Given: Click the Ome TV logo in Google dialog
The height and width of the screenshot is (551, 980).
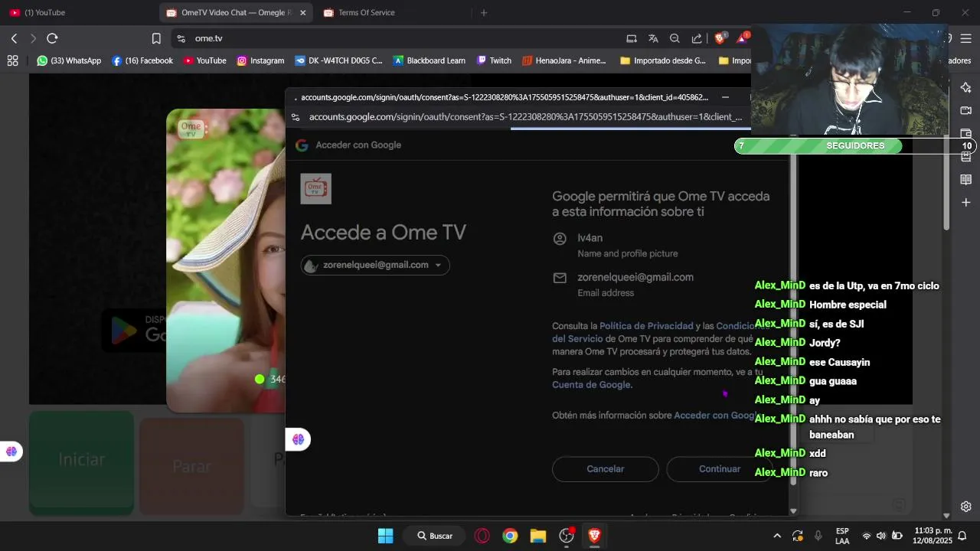Looking at the screenshot, I should (x=316, y=188).
